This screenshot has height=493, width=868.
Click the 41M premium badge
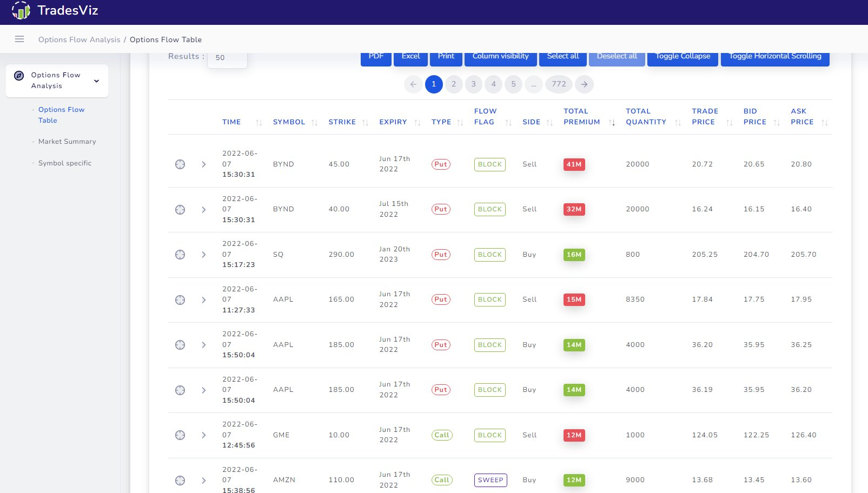(x=574, y=164)
